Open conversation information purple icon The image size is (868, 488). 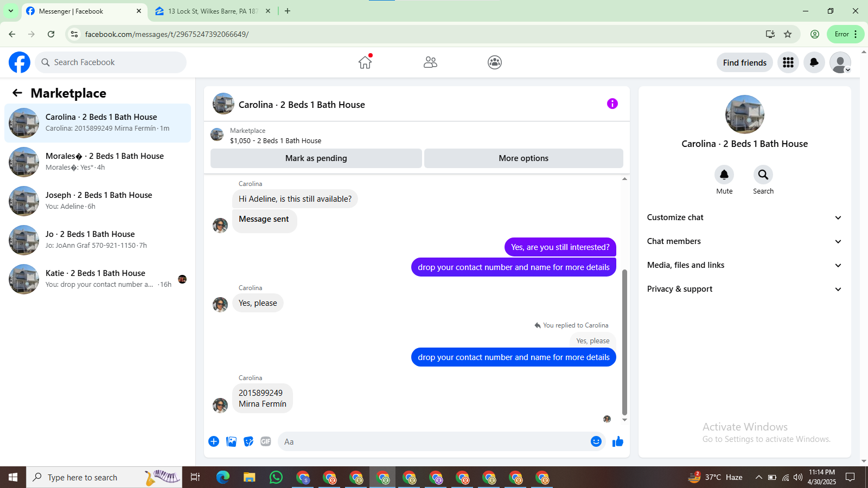[x=612, y=104]
